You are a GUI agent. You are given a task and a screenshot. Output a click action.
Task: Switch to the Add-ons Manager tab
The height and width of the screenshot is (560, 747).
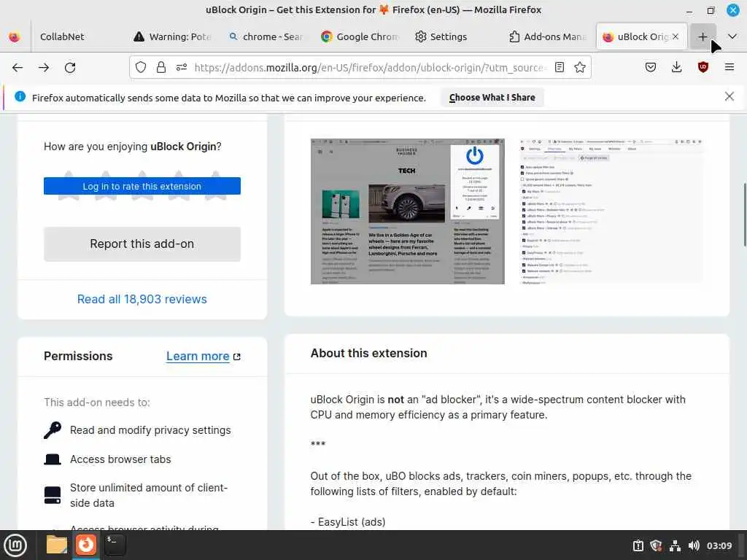pyautogui.click(x=547, y=36)
